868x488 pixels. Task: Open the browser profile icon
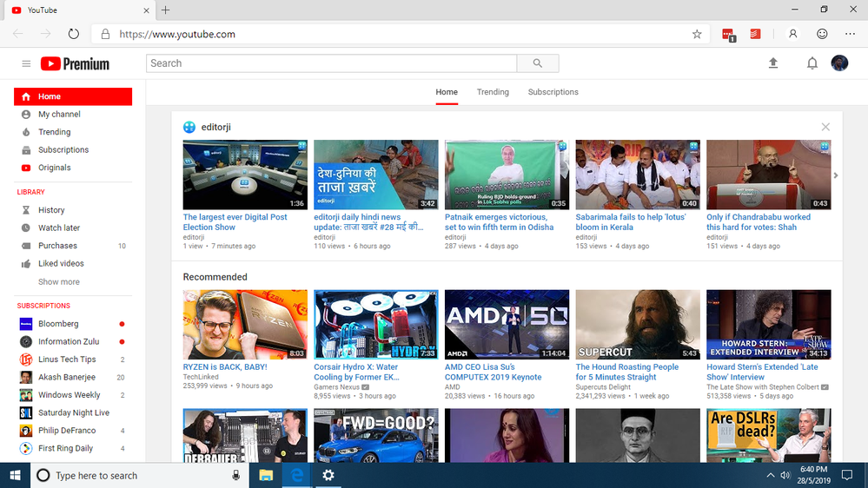[x=792, y=34]
